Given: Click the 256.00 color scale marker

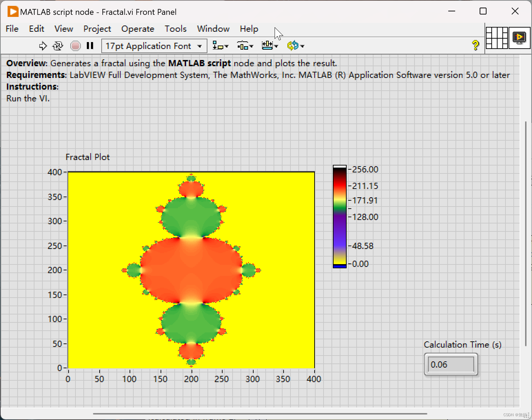Looking at the screenshot, I should pos(365,169).
